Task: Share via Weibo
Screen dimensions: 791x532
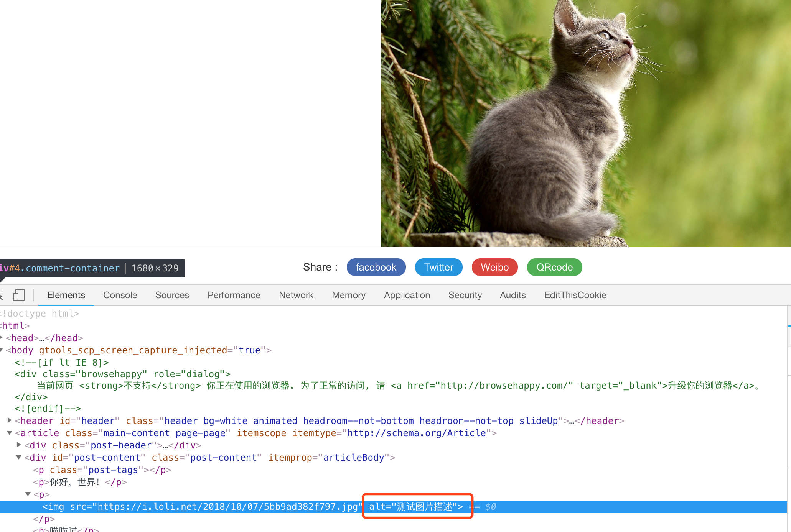Action: [x=494, y=267]
